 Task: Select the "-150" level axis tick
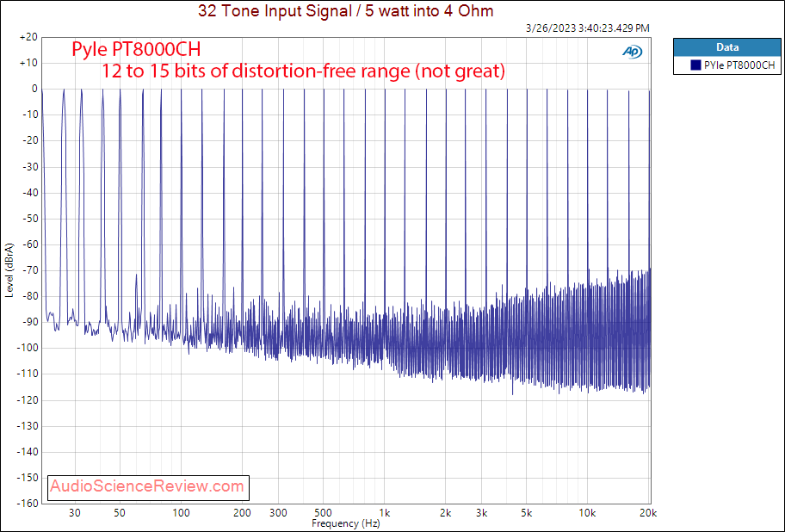pos(28,478)
